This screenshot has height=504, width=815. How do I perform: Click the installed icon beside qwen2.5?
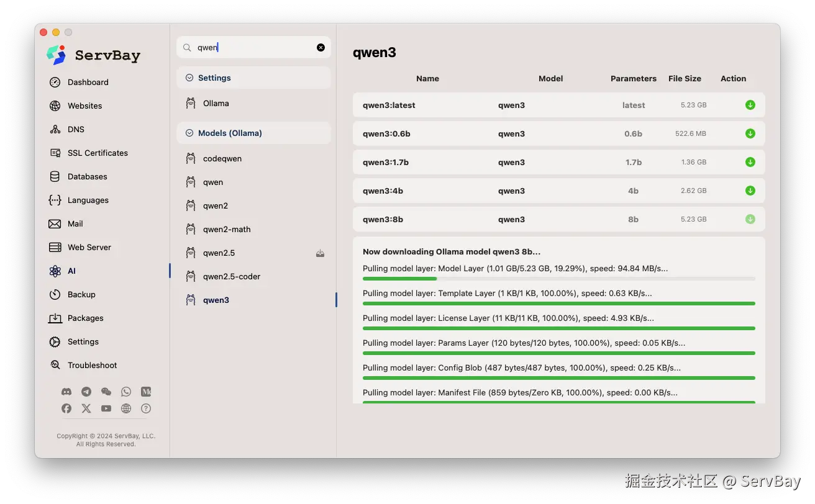coord(320,253)
